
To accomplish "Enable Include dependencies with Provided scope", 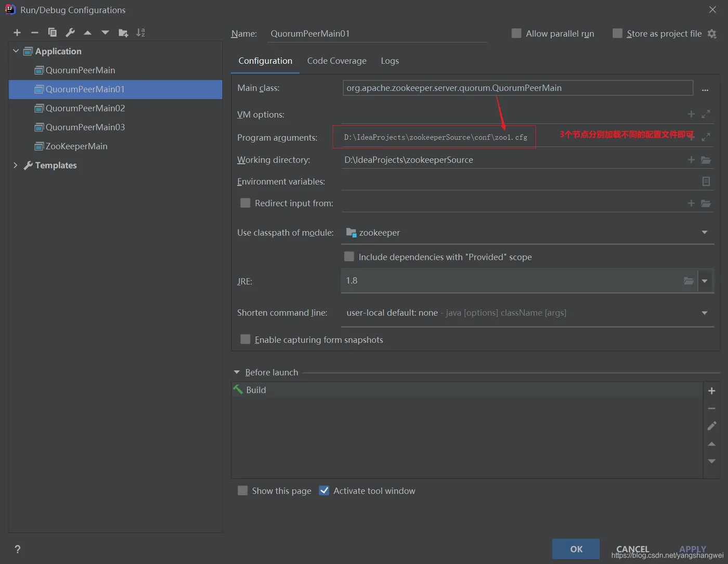I will pyautogui.click(x=349, y=257).
